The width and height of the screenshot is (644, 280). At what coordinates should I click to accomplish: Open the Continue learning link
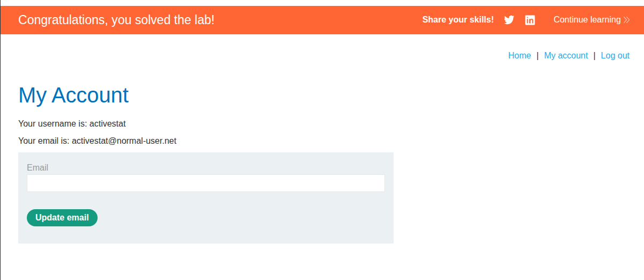587,20
